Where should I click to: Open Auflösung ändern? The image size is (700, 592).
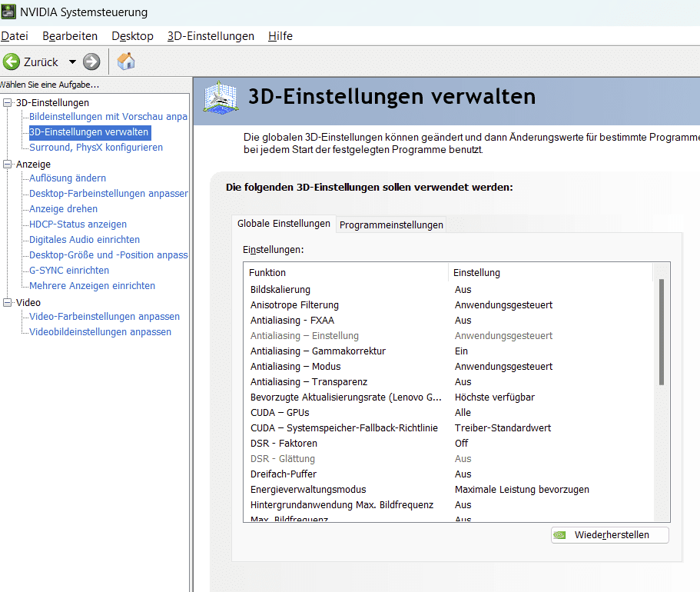click(x=68, y=178)
